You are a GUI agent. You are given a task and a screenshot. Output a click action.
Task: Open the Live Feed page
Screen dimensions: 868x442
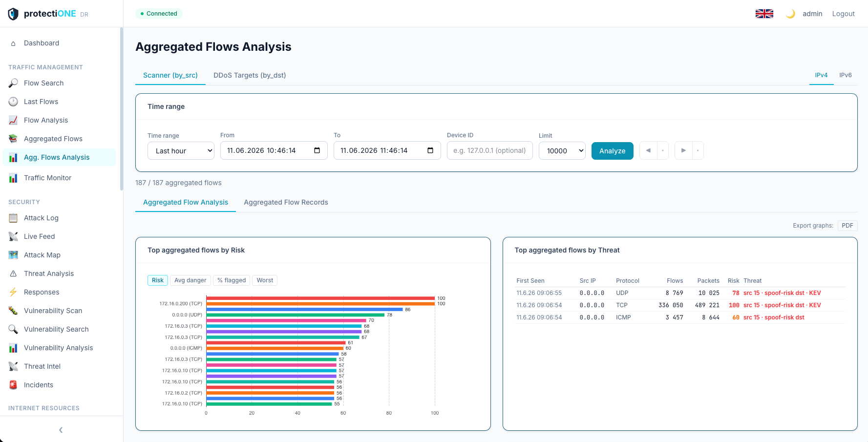[59, 236]
